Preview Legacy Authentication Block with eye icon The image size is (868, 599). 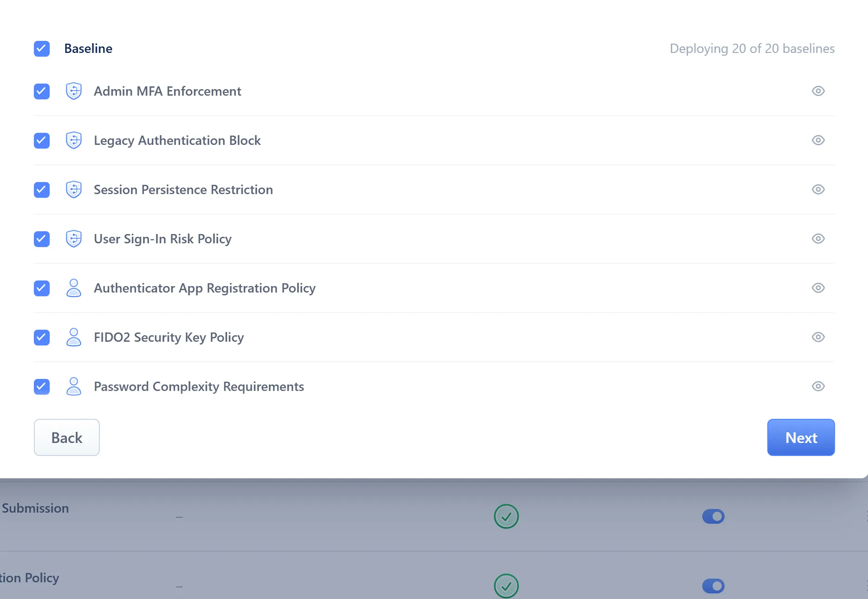(818, 140)
